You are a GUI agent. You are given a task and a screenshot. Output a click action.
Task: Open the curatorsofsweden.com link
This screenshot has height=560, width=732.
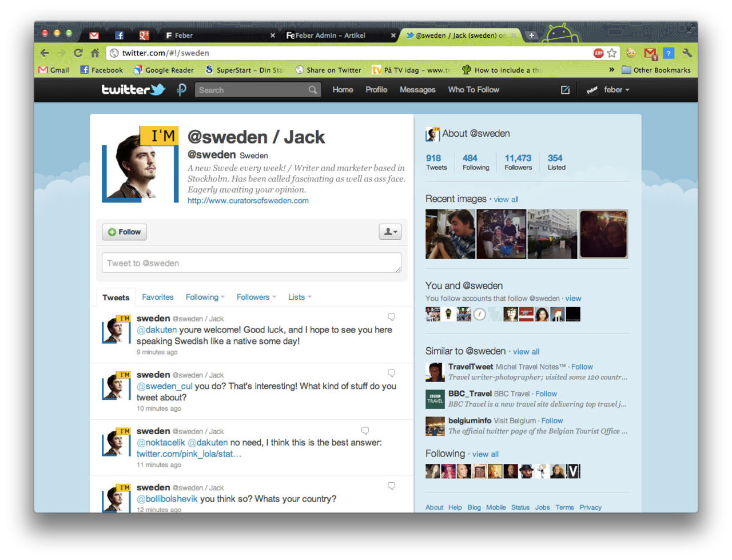pyautogui.click(x=248, y=201)
